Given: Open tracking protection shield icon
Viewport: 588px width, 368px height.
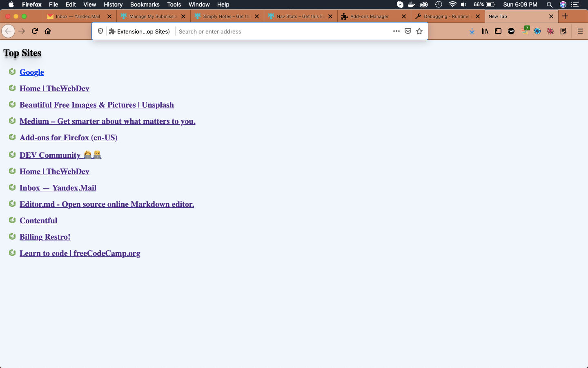Looking at the screenshot, I should coord(100,31).
